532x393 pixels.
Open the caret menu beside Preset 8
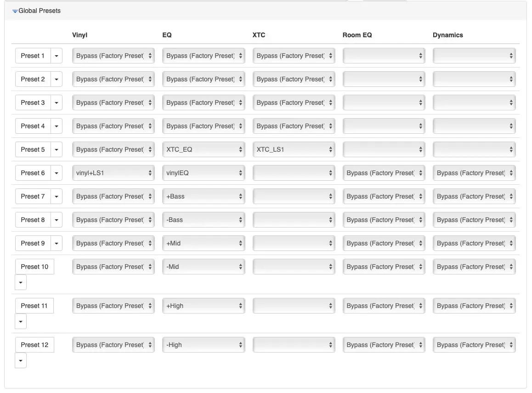(56, 220)
